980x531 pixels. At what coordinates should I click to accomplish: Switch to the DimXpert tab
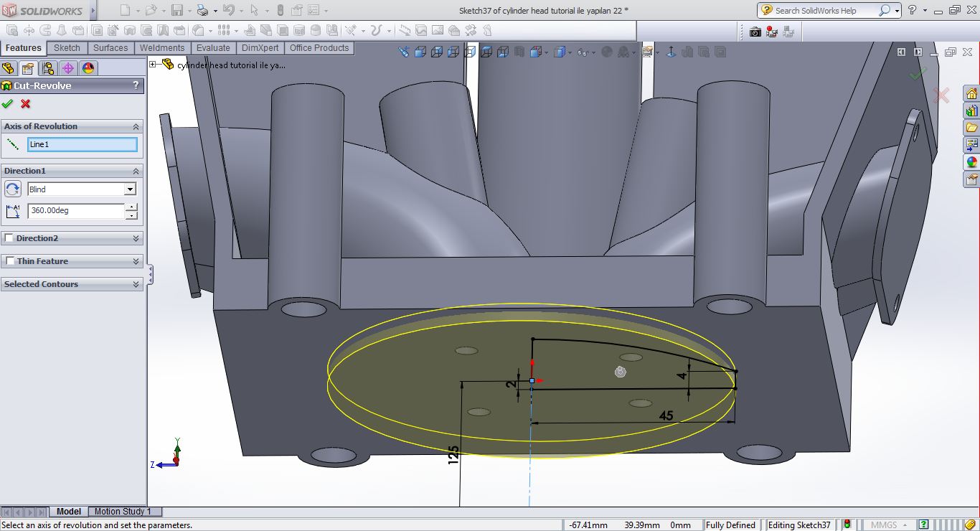(260, 48)
